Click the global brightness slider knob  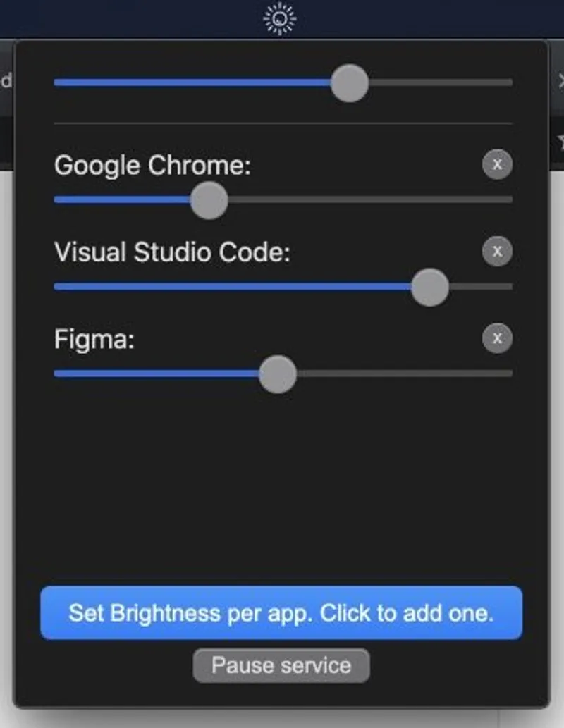(350, 82)
